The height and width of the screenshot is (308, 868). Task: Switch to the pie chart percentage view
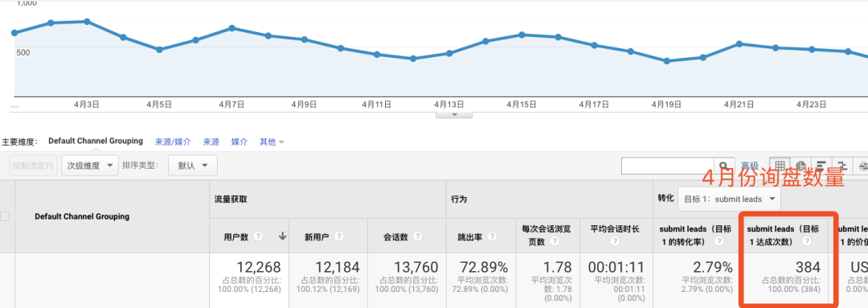pyautogui.click(x=800, y=166)
